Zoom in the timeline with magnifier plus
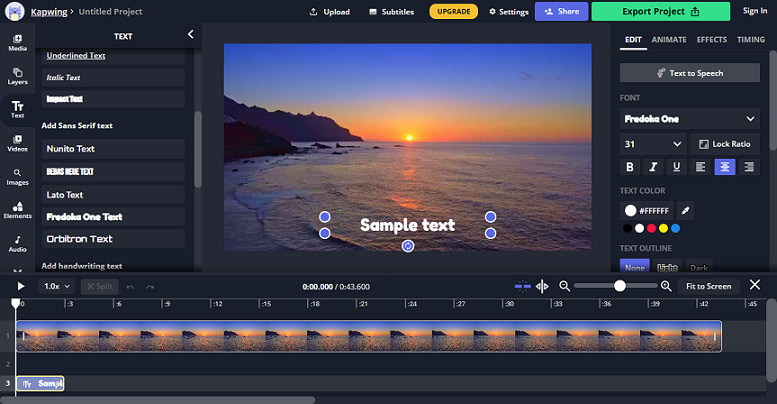 tap(666, 286)
